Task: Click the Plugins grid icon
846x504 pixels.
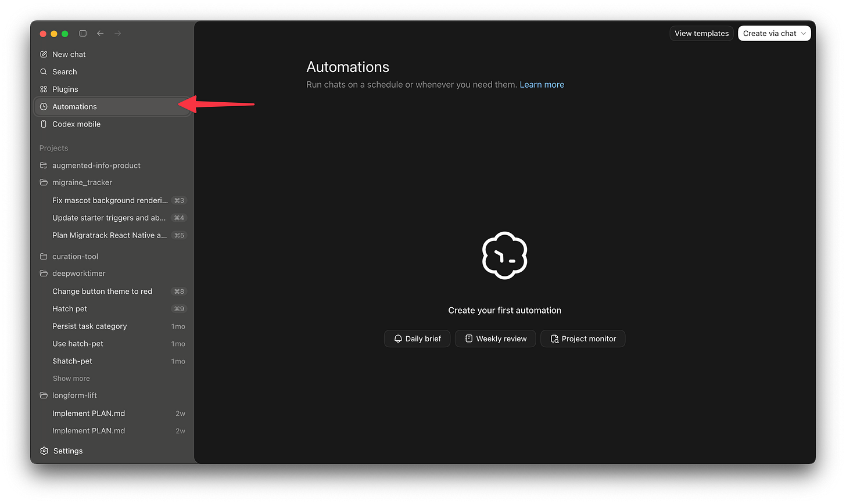Action: (x=44, y=89)
